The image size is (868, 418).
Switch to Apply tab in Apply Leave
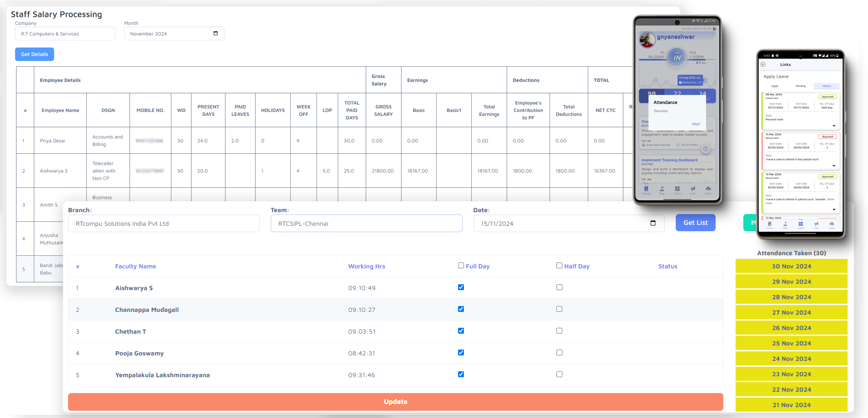point(775,86)
